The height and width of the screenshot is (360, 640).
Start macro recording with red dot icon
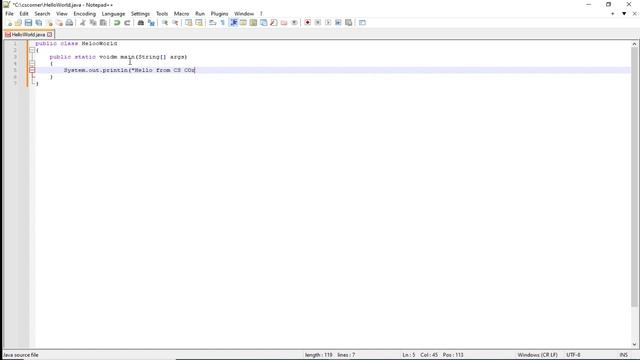[x=307, y=23]
